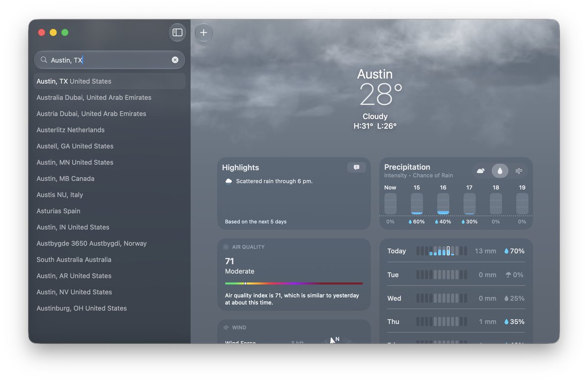Select hour 16 precipitation bar
This screenshot has height=381, width=588.
pyautogui.click(x=443, y=203)
